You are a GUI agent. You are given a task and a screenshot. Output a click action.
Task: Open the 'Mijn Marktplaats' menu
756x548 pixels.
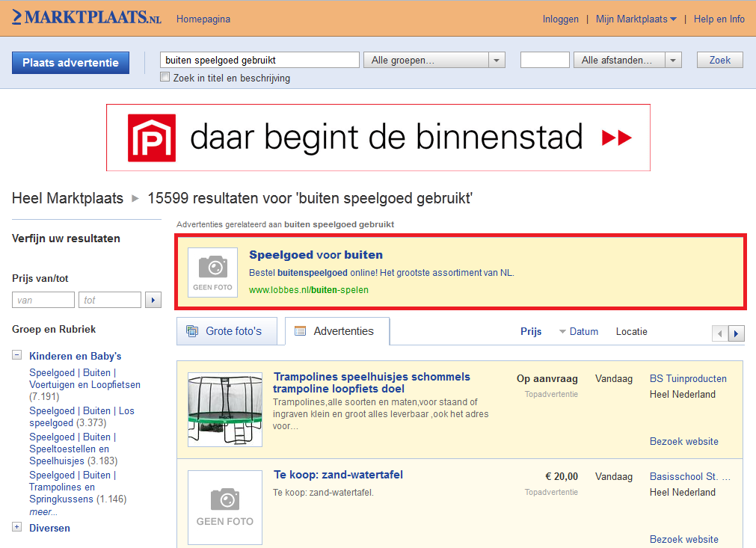tap(636, 19)
